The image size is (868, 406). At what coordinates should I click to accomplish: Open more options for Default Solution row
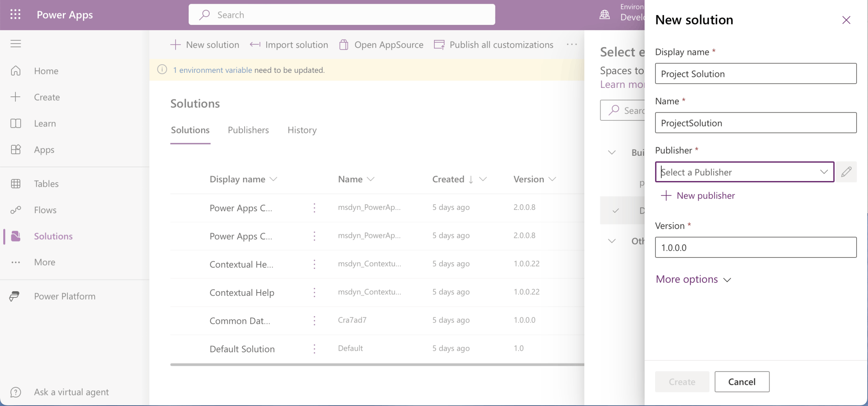pos(314,349)
